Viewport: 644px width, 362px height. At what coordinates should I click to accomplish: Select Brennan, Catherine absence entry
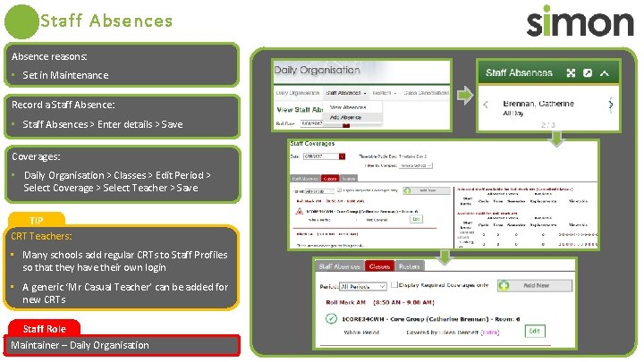(x=538, y=107)
